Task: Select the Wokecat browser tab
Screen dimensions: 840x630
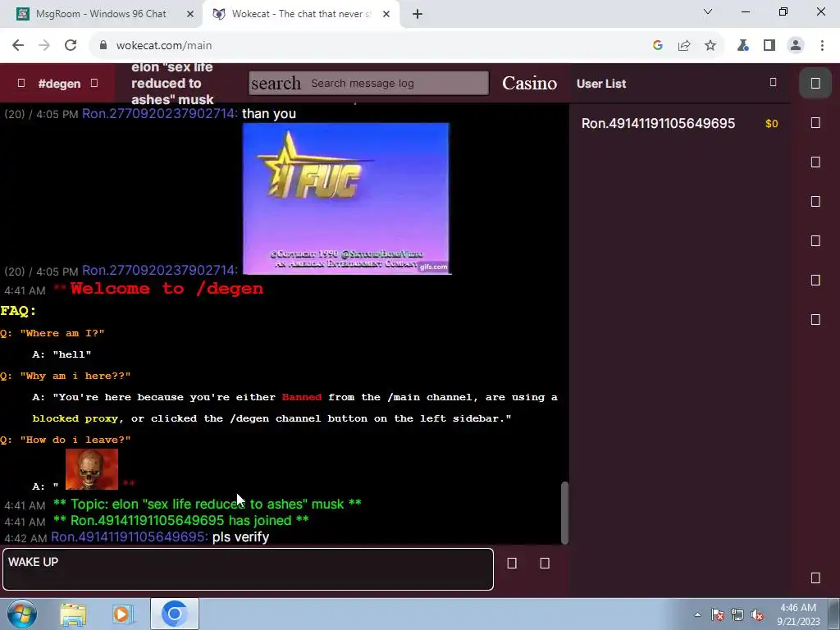Action: pyautogui.click(x=300, y=14)
